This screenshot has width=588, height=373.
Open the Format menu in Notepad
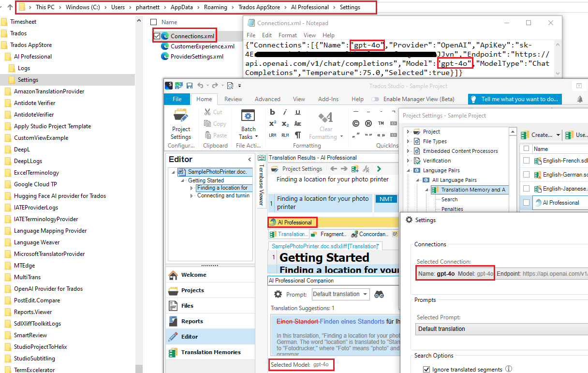coord(288,35)
